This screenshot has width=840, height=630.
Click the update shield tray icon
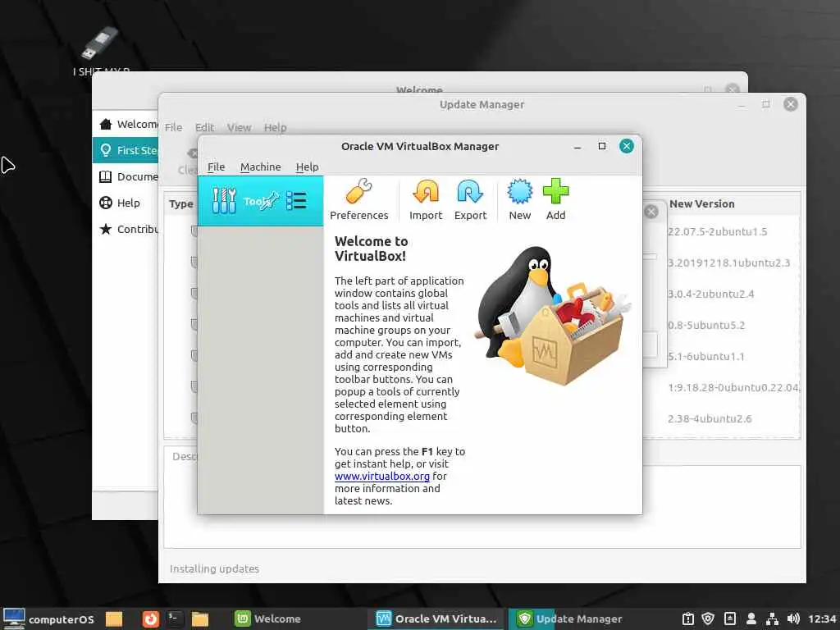coord(708,619)
